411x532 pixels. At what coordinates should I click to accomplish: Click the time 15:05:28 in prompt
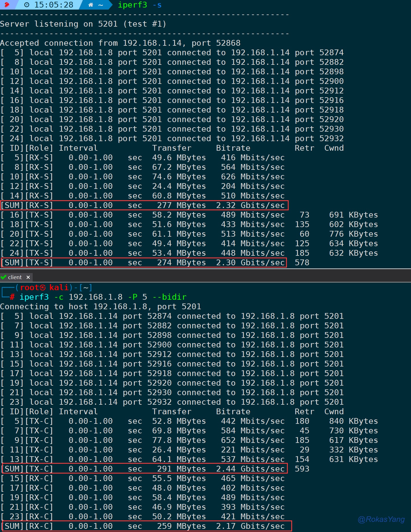click(54, 5)
